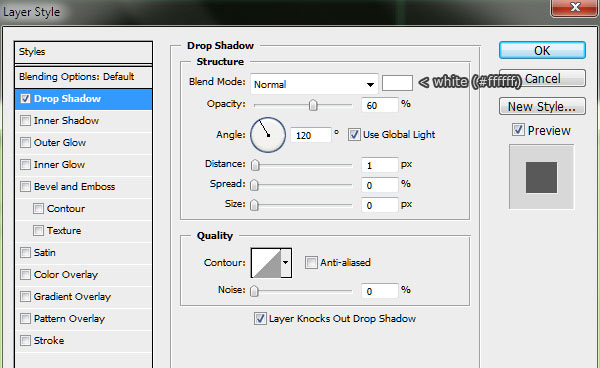Close the Layer Style dialog window
600x368 pixels.
click(x=575, y=8)
